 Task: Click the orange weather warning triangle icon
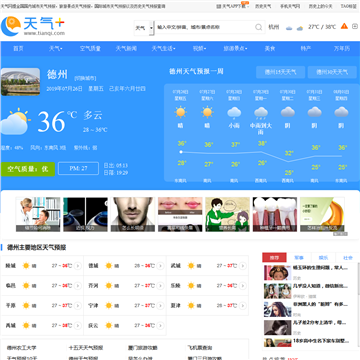[344, 26]
